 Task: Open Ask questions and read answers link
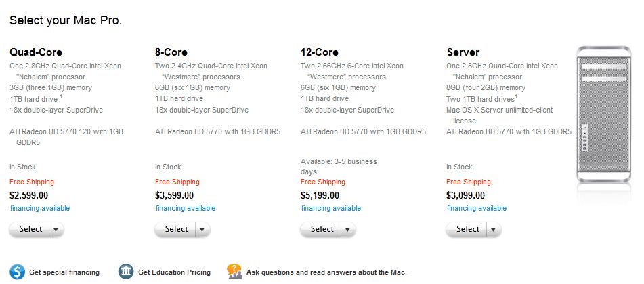(x=326, y=272)
